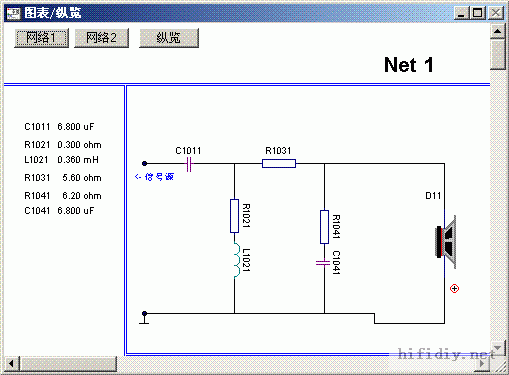Click the 'C1041 6.800 uF' list entry
This screenshot has height=375, width=509.
[x=59, y=211]
